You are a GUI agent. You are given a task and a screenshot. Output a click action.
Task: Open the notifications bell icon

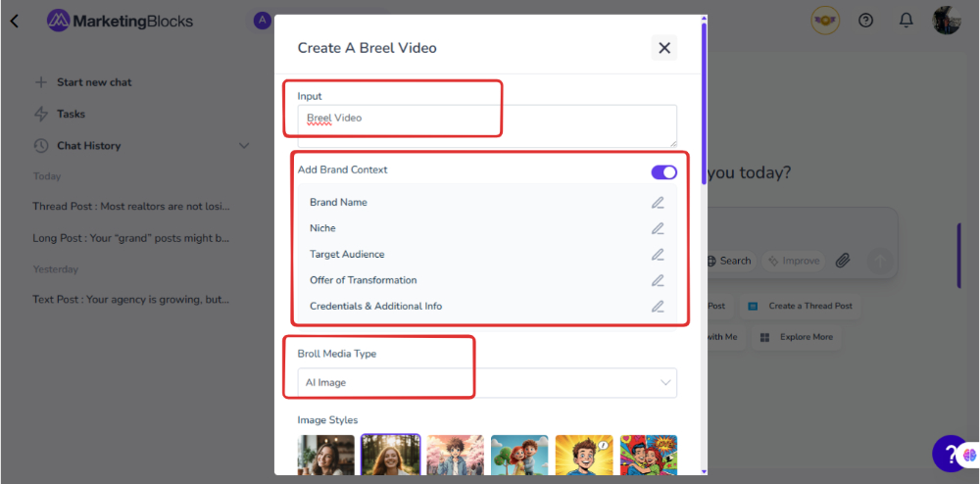[906, 20]
